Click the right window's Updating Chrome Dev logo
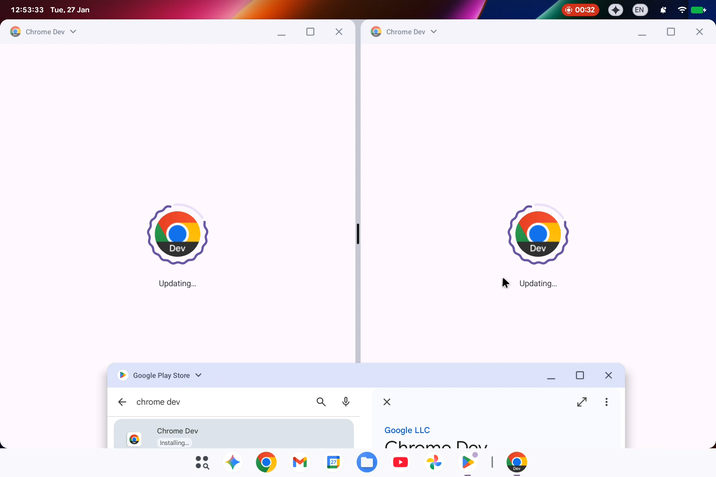Screen dimensions: 716x477 click(538, 234)
